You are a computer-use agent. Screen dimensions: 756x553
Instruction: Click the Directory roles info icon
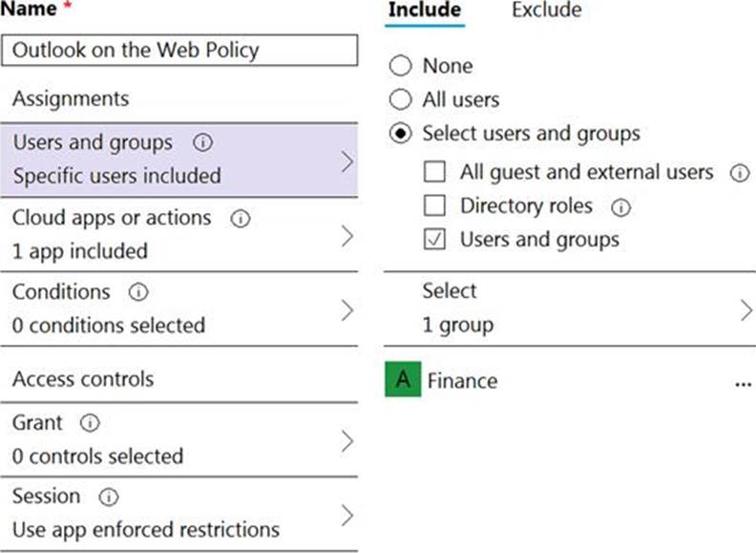point(620,206)
